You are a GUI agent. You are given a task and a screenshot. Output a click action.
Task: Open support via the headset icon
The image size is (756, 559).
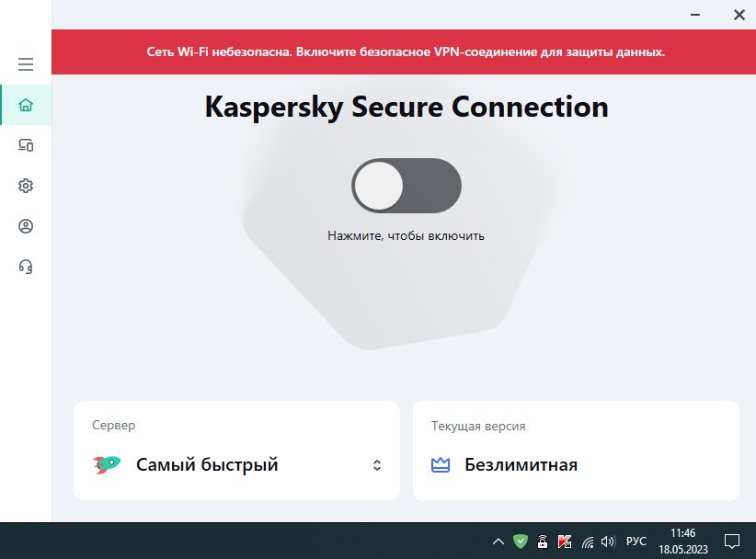pos(26,267)
